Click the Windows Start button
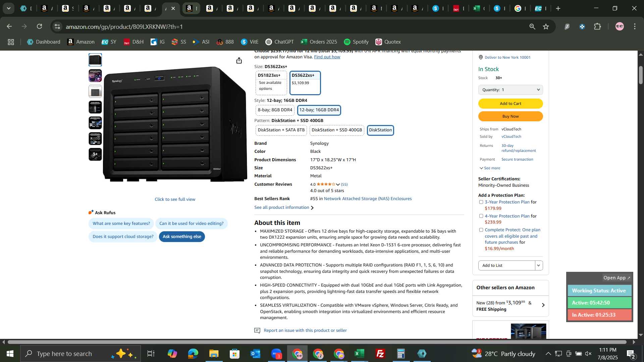Screen dimensions: 644x362 pyautogui.click(x=10, y=354)
